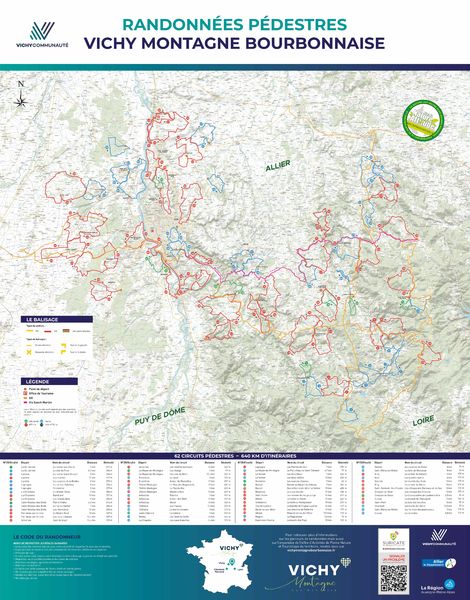
Task: Click the Vichy Communauté logo in the footer
Action: (x=439, y=537)
